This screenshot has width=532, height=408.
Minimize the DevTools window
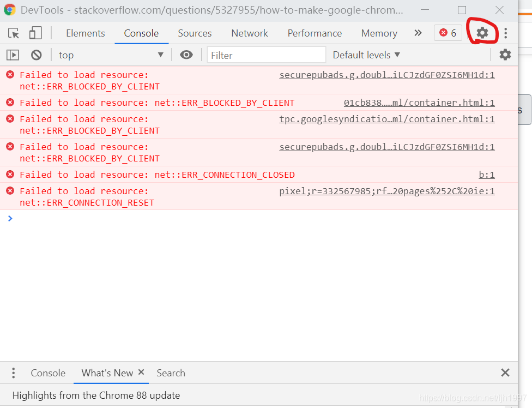click(425, 10)
